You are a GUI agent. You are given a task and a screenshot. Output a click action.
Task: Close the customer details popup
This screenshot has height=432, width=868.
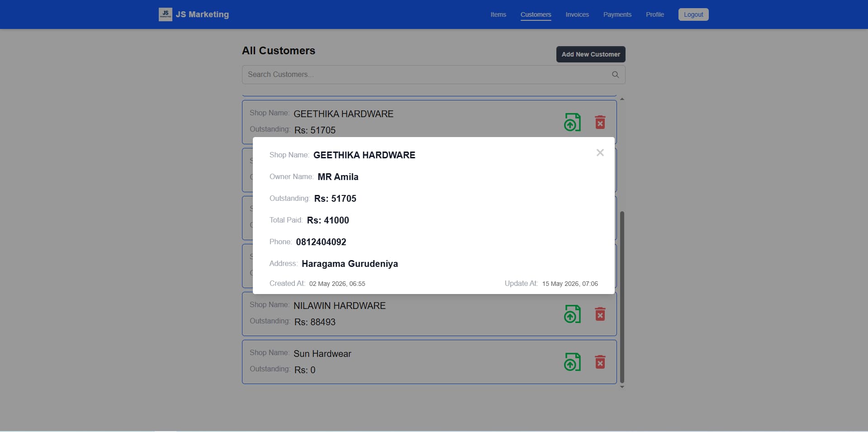600,153
